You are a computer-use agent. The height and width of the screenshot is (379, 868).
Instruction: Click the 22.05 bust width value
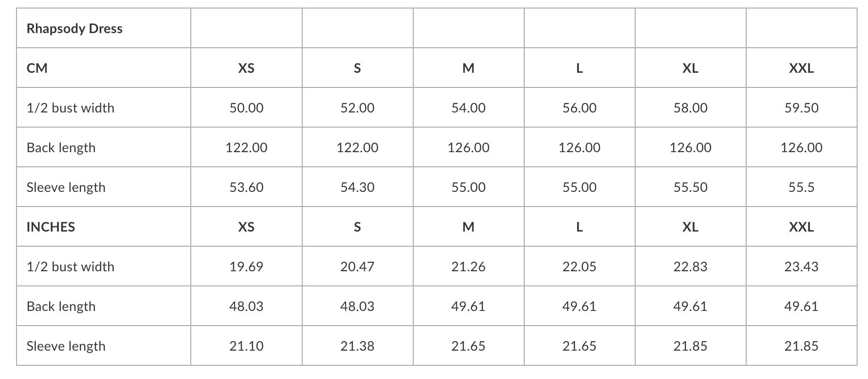point(579,267)
